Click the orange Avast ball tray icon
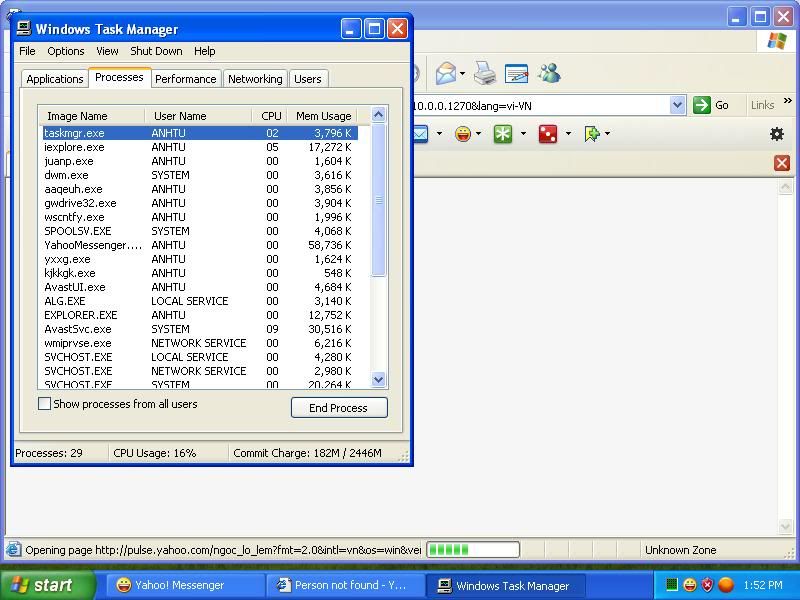The width and height of the screenshot is (800, 600). pos(726,585)
